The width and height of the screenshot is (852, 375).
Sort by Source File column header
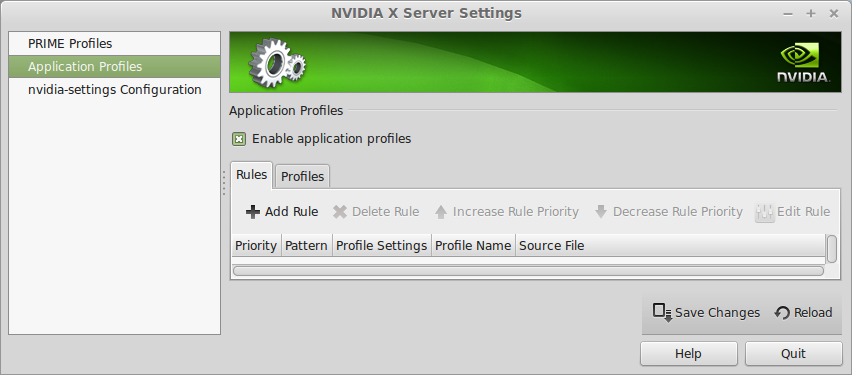point(670,246)
